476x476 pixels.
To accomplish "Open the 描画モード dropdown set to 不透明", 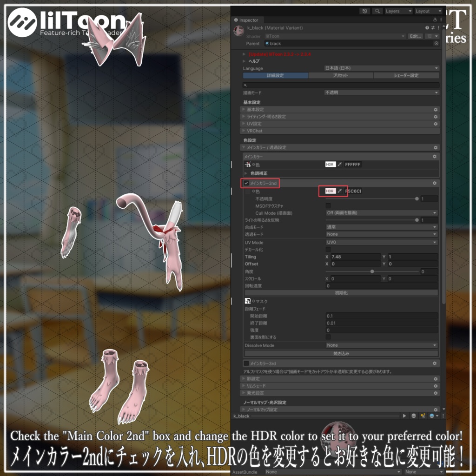I will pos(382,93).
